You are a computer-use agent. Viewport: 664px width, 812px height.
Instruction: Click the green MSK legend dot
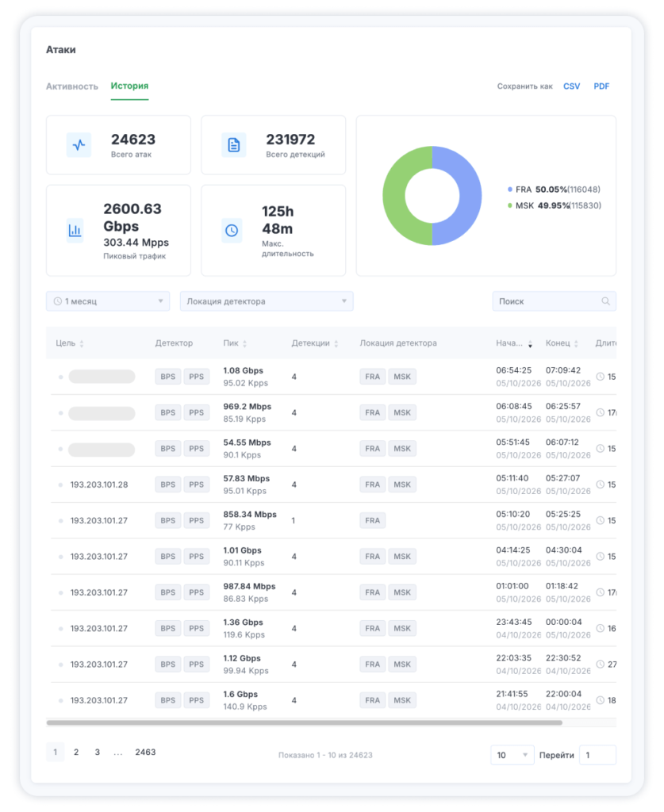click(510, 205)
